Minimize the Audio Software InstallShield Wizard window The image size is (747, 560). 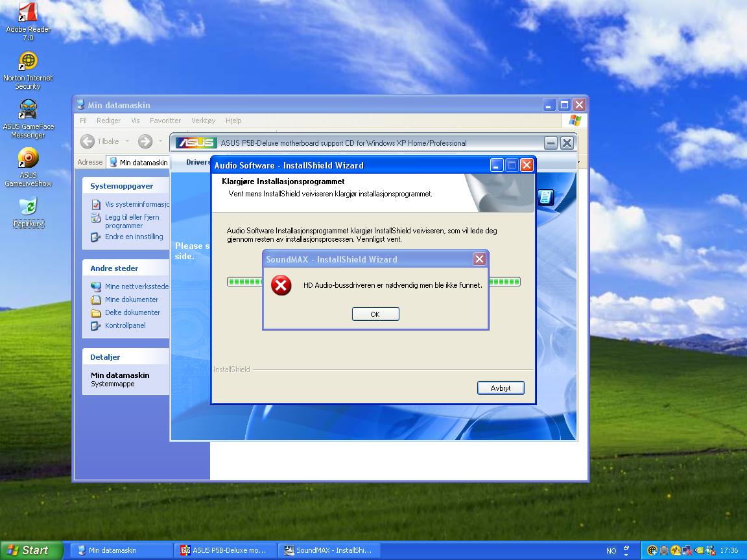[x=497, y=165]
